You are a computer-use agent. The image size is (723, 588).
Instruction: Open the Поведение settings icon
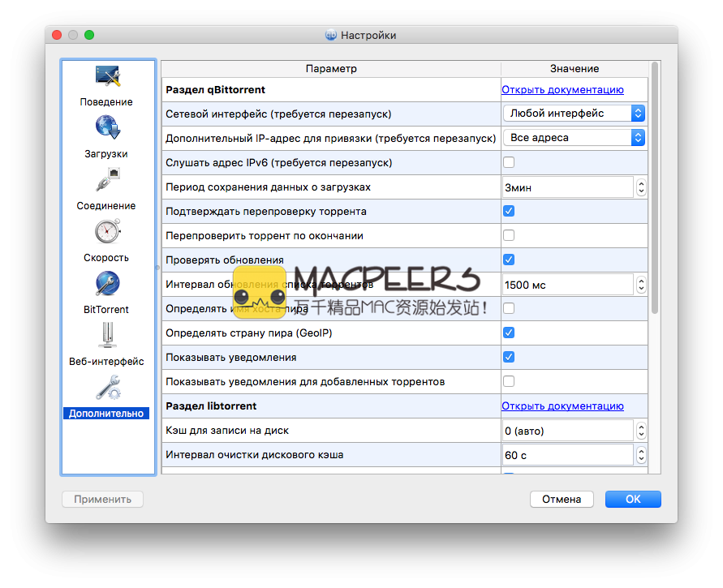(108, 76)
